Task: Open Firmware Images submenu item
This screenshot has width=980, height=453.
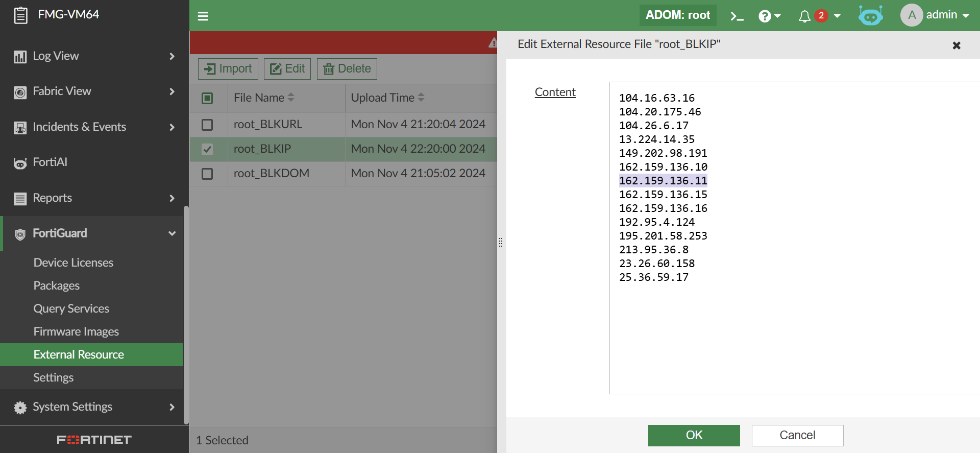Action: click(76, 331)
